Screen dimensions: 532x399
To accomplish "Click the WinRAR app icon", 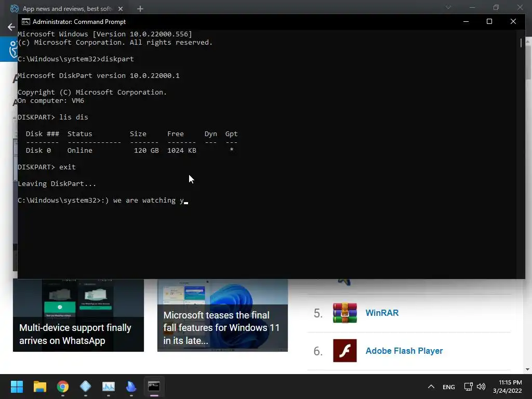I will click(x=345, y=313).
